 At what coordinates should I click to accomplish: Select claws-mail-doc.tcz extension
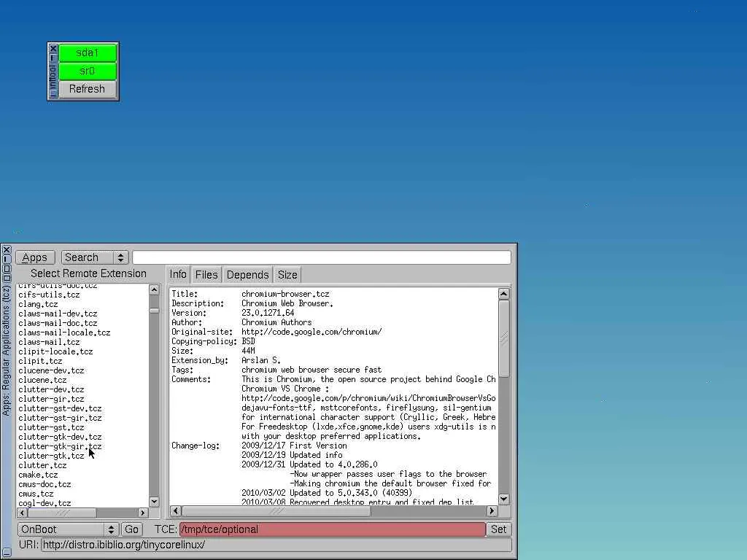[58, 323]
